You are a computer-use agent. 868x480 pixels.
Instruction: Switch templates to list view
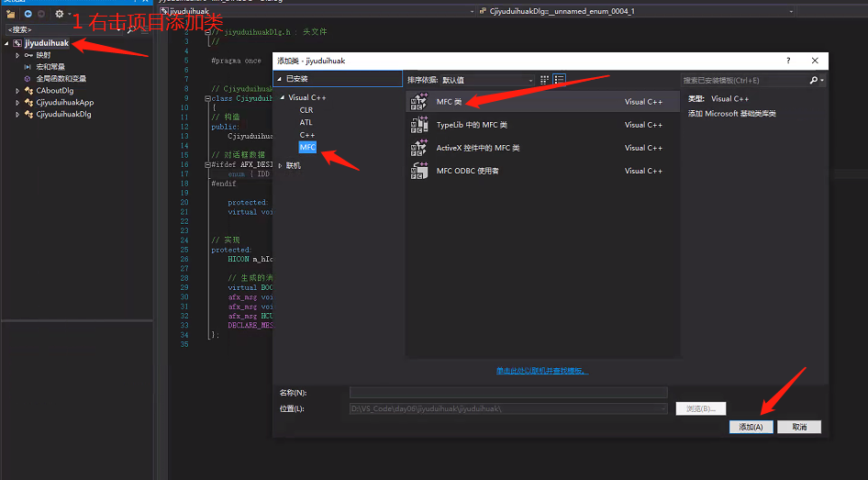coord(559,80)
